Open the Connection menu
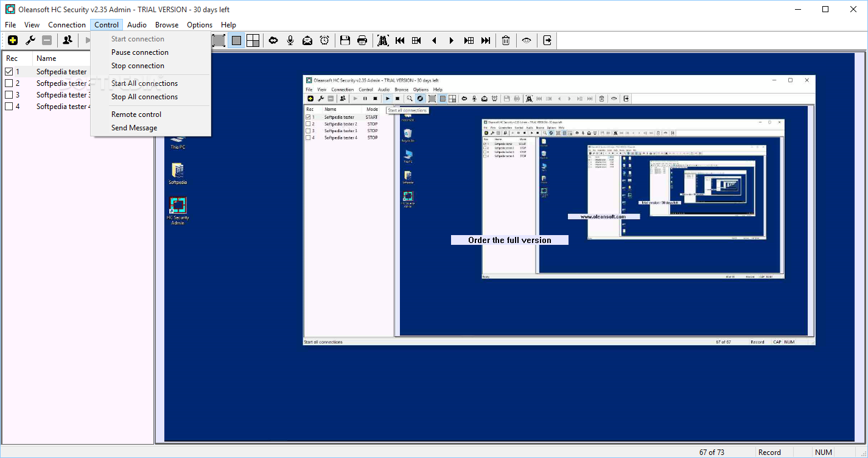This screenshot has height=458, width=868. [67, 25]
